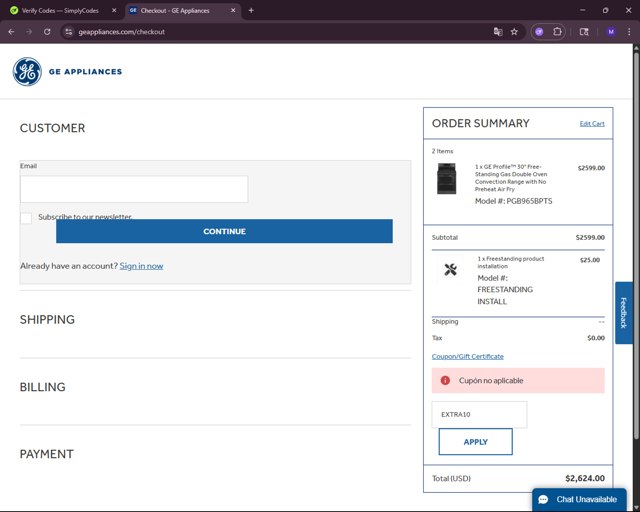This screenshot has width=640, height=512.
Task: Click the translate page icon
Action: 498,32
